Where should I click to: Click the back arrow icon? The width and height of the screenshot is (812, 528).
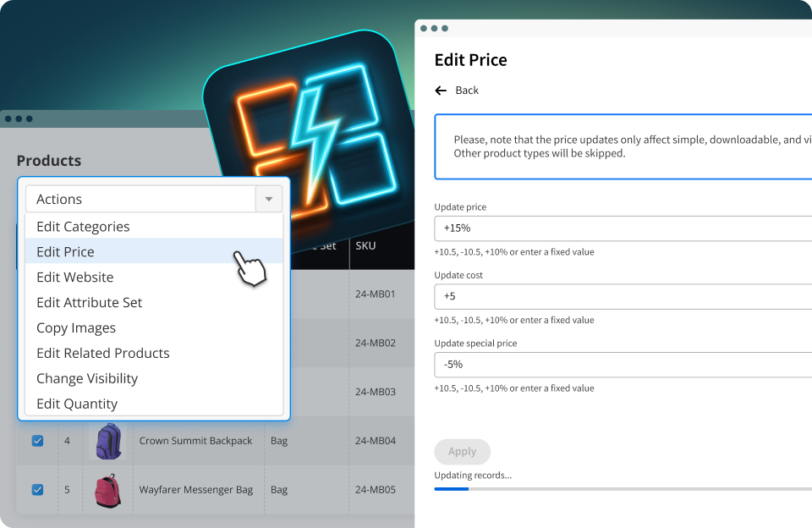click(441, 91)
